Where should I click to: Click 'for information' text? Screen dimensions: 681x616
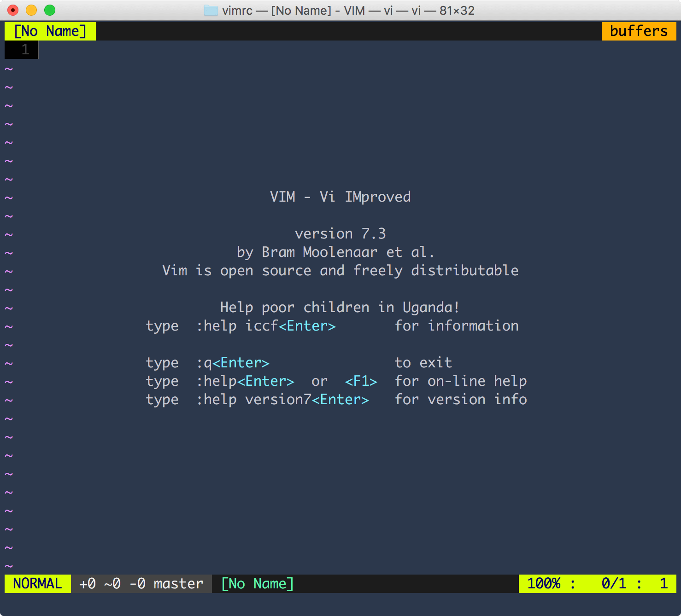(x=457, y=326)
